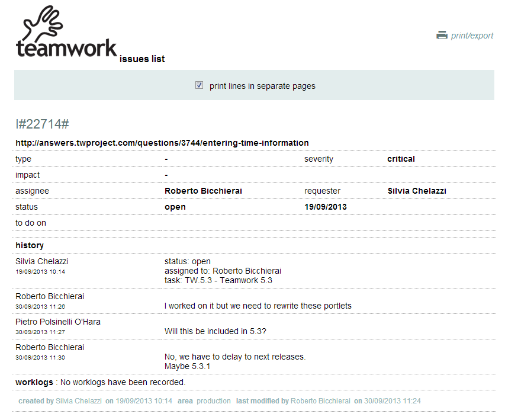
Task: Click the status row date 19/09/2013
Action: tap(326, 207)
